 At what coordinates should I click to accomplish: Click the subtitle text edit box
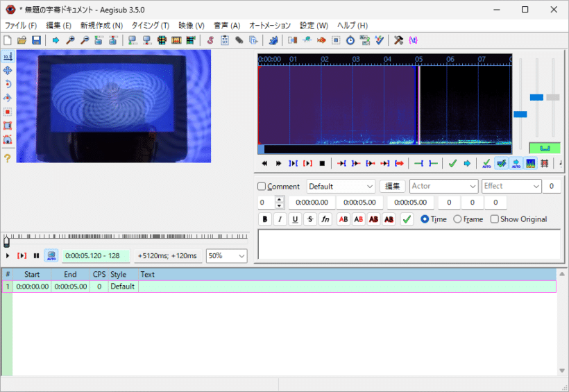tap(409, 244)
